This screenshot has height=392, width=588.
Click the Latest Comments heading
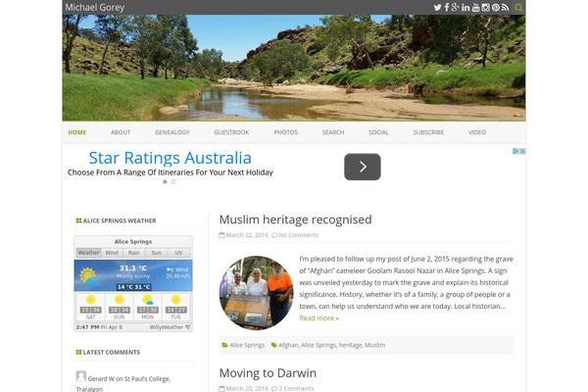[x=112, y=352]
